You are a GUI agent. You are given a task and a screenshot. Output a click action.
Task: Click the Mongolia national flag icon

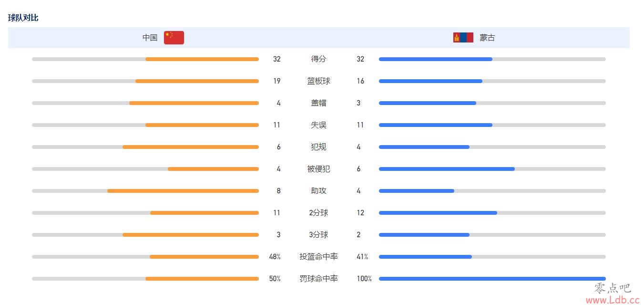click(x=463, y=38)
